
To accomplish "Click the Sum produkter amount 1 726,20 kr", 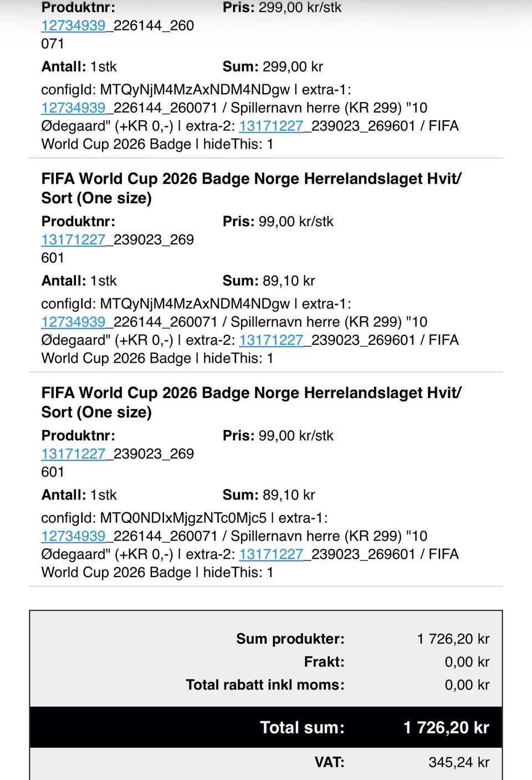I will [453, 639].
